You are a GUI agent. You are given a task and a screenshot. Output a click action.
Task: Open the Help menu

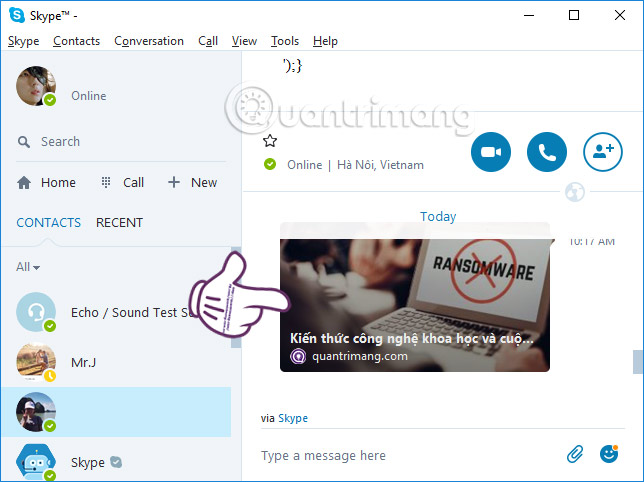pos(325,41)
